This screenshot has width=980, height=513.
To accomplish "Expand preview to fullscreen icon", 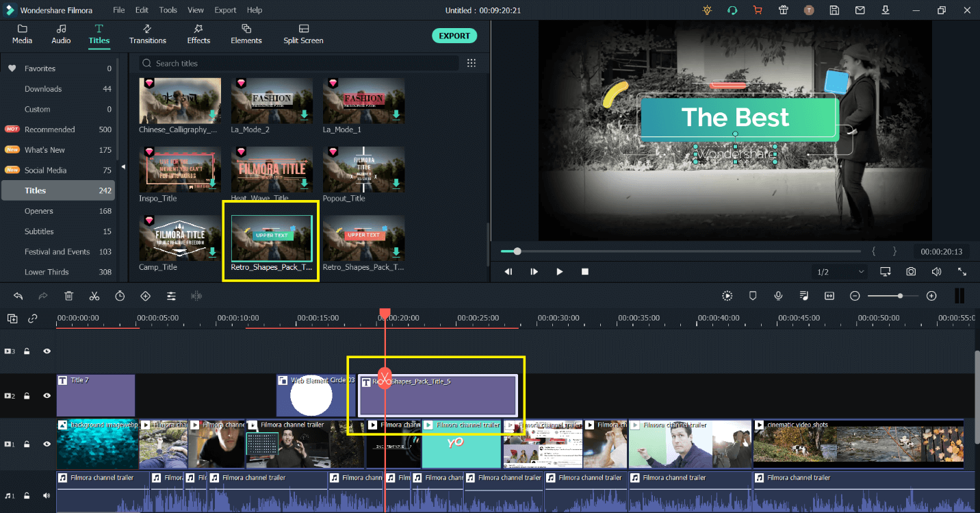I will (962, 272).
